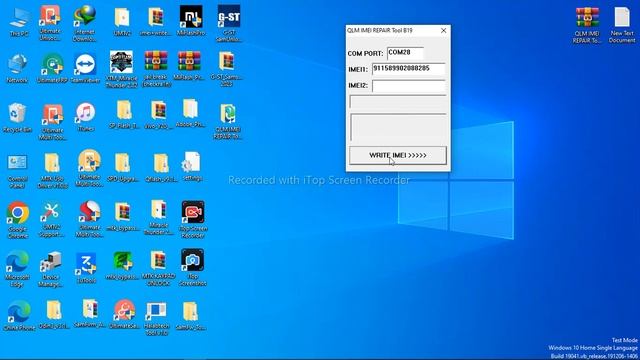Click the WRITE IMEI >>>>> button
The height and width of the screenshot is (360, 640).
click(x=398, y=156)
